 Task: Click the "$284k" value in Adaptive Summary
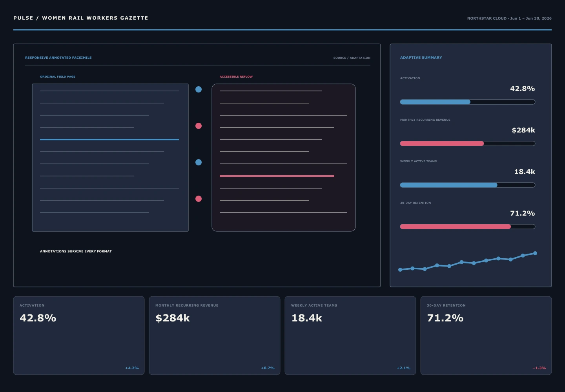[523, 130]
